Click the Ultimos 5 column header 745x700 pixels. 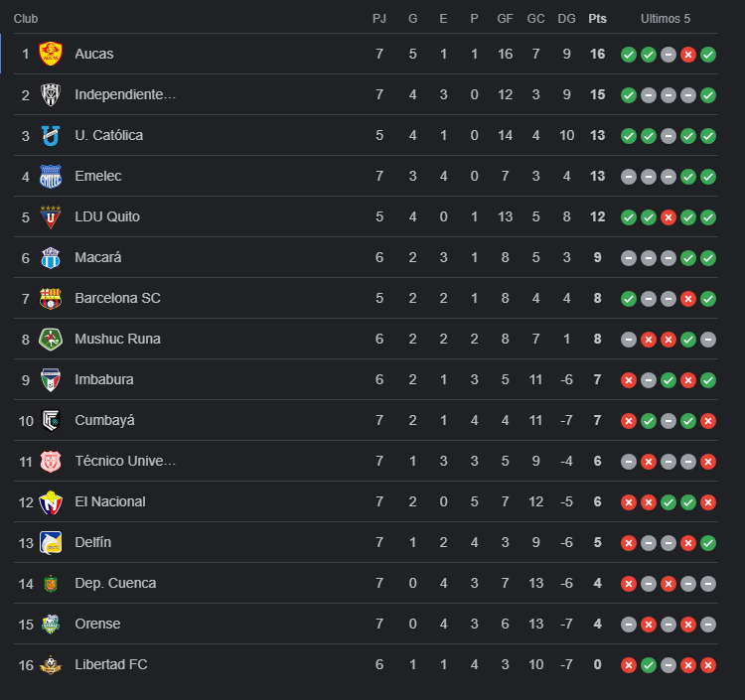coord(666,19)
